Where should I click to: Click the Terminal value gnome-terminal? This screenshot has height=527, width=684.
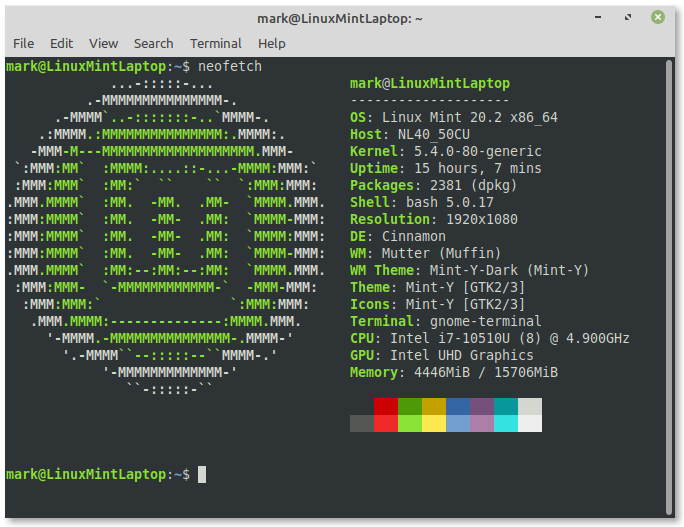(x=486, y=322)
